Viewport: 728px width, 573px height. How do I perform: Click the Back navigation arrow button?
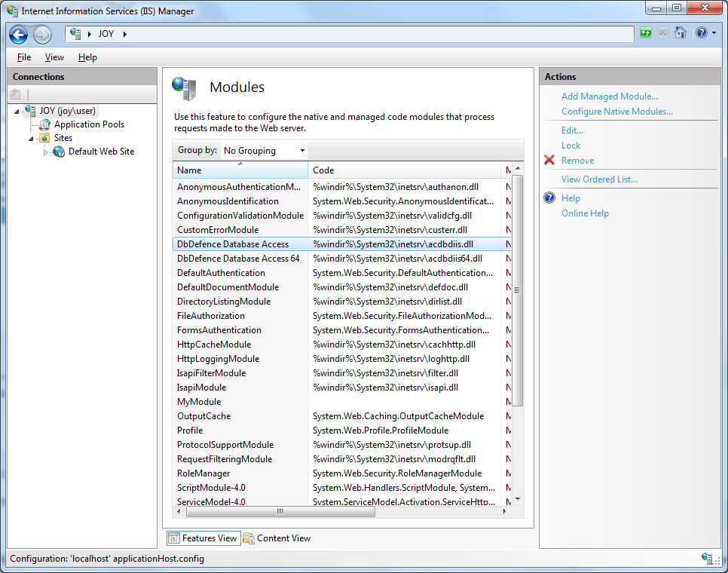pos(19,35)
